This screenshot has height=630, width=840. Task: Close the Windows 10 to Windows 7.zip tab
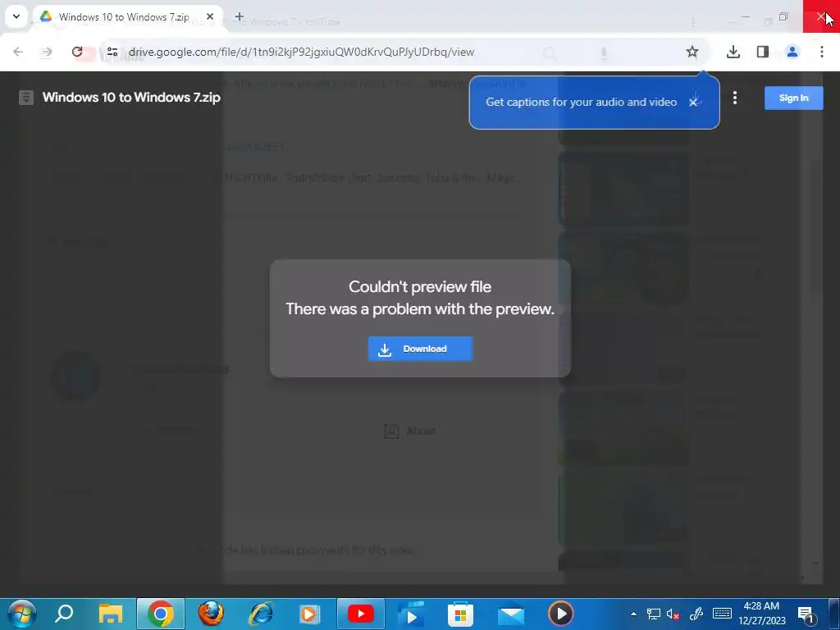[210, 16]
